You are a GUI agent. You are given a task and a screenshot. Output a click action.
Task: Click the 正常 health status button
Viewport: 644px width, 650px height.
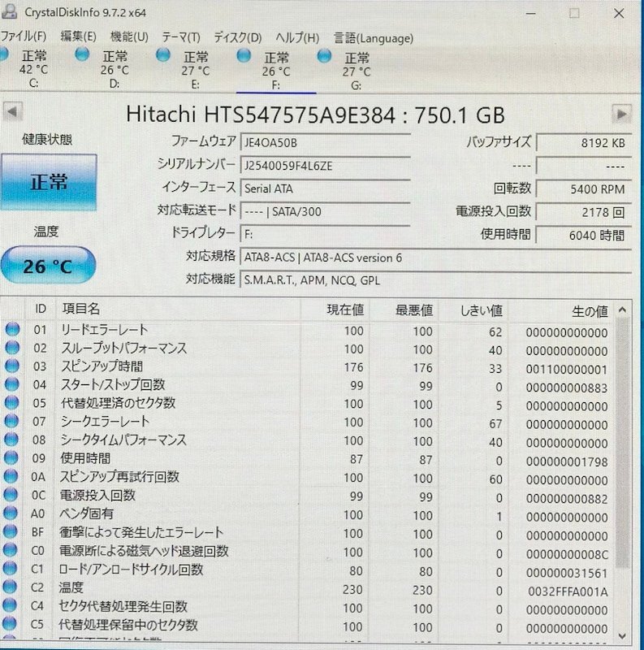(x=49, y=182)
